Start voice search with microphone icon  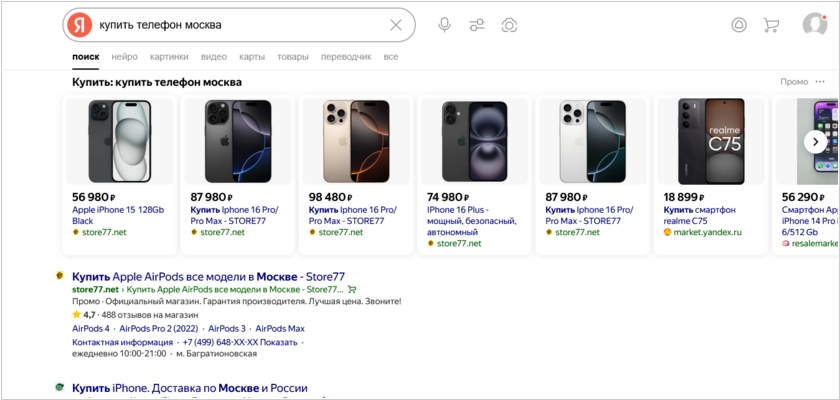tap(444, 25)
